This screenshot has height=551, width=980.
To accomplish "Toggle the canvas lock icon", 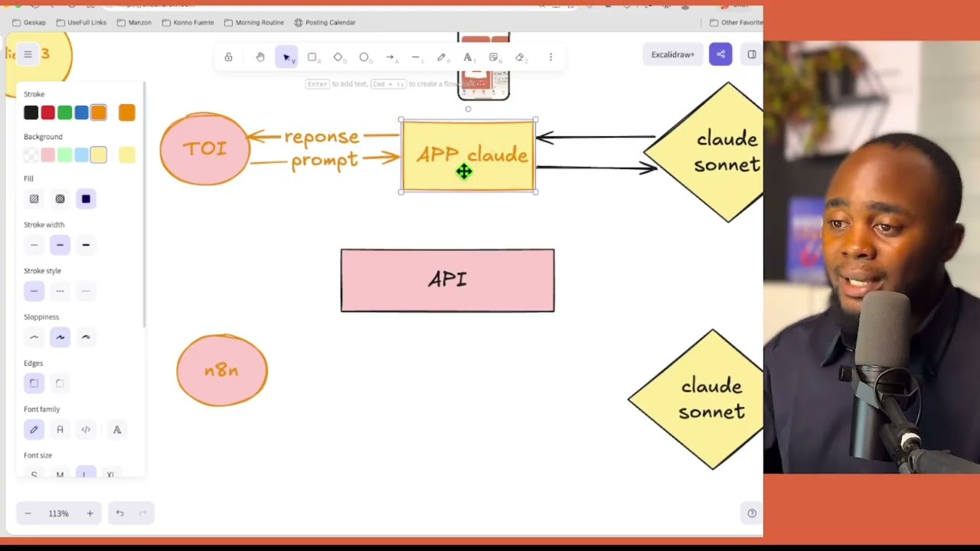I will (228, 57).
